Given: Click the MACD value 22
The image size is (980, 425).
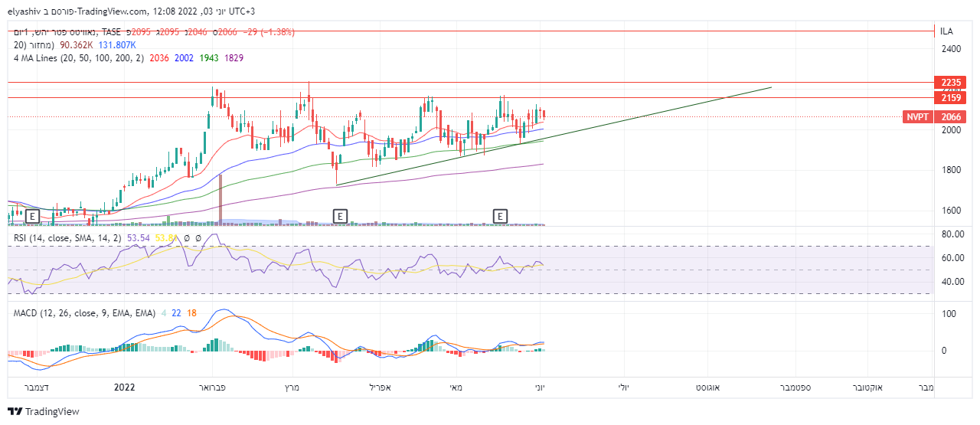Looking at the screenshot, I should (176, 313).
